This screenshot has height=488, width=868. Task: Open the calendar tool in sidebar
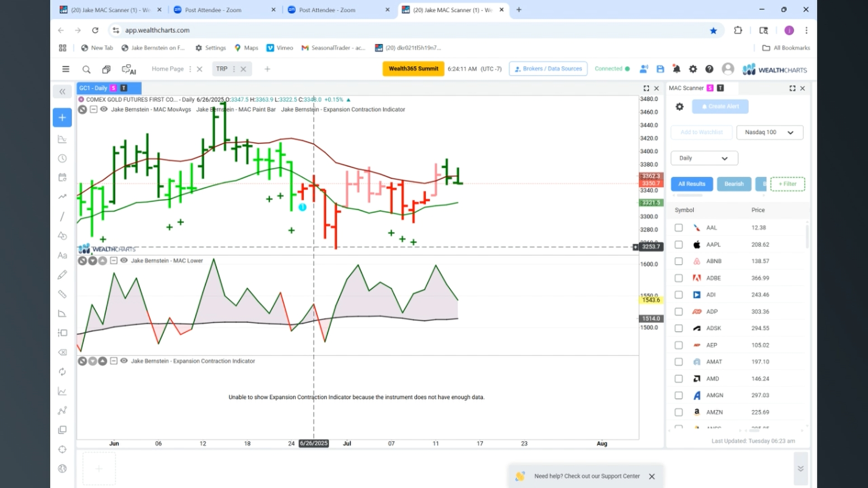62,178
